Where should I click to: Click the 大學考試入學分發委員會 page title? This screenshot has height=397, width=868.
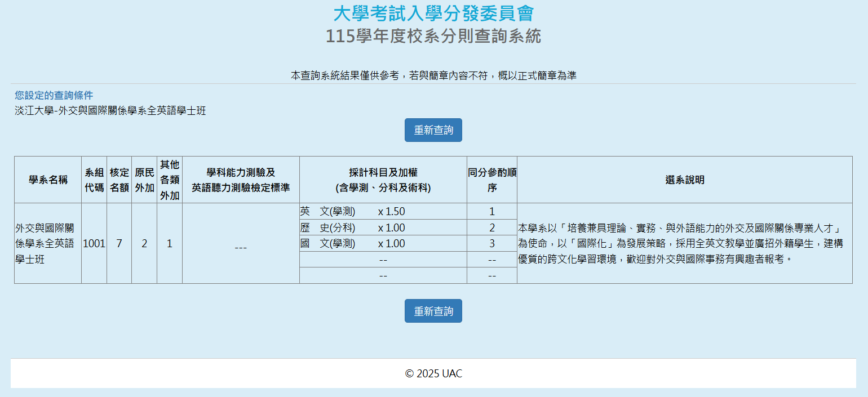pos(433,14)
